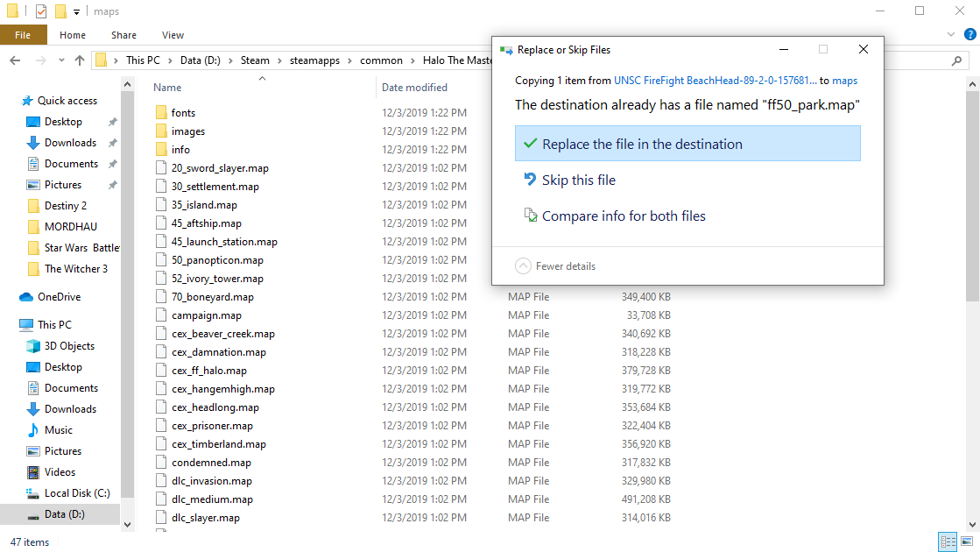Screen dimensions: 980x552
Task: Select the Music icon under This PC
Action: click(x=33, y=430)
